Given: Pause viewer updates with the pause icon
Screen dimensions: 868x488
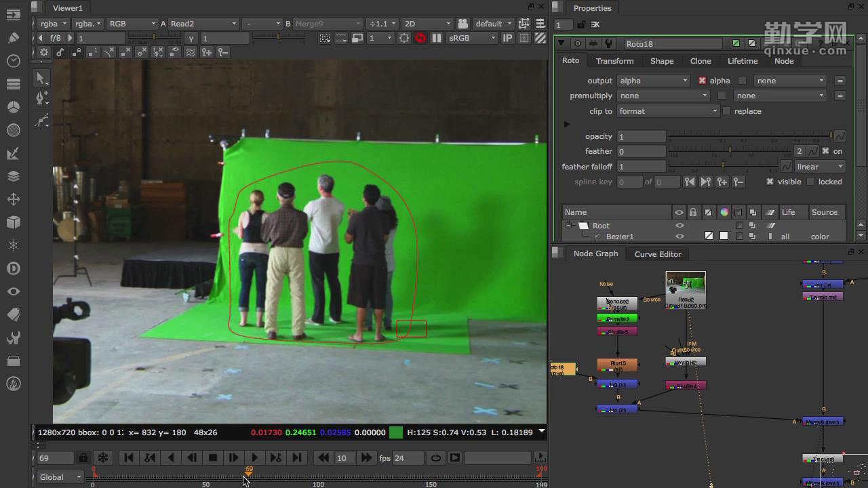Looking at the screenshot, I should (x=437, y=38).
